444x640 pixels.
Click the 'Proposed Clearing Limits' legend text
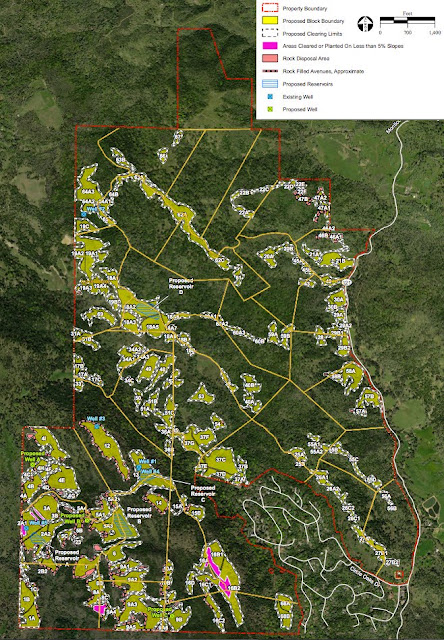[x=312, y=34]
